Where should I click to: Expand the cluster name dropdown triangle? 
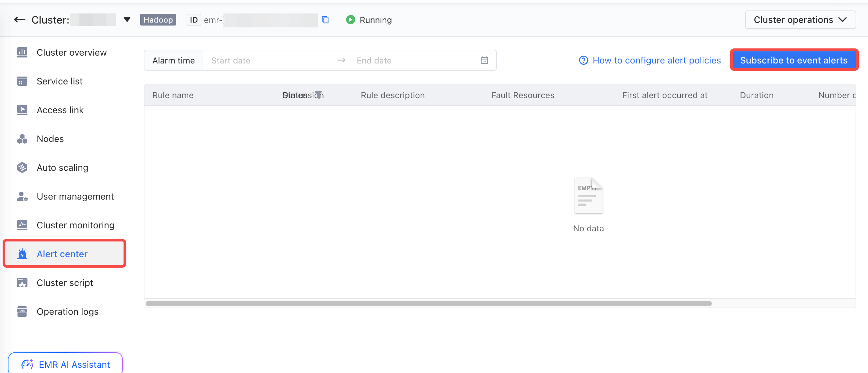tap(127, 20)
